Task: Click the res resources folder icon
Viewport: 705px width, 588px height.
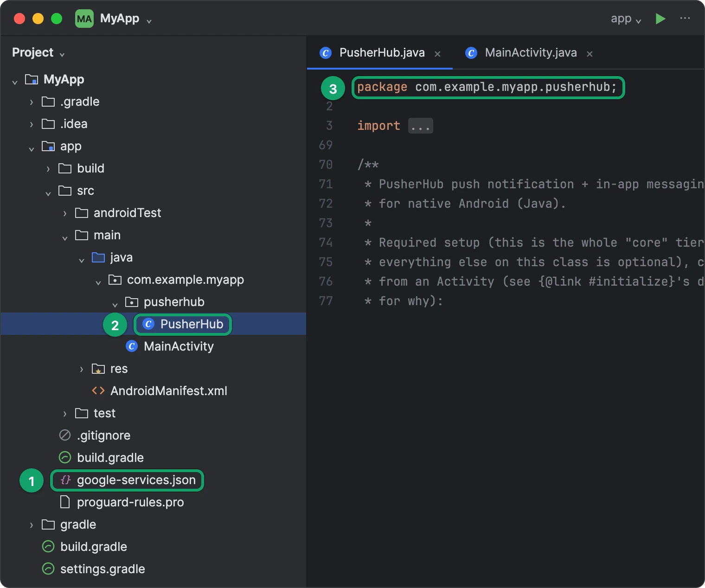Action: tap(98, 369)
